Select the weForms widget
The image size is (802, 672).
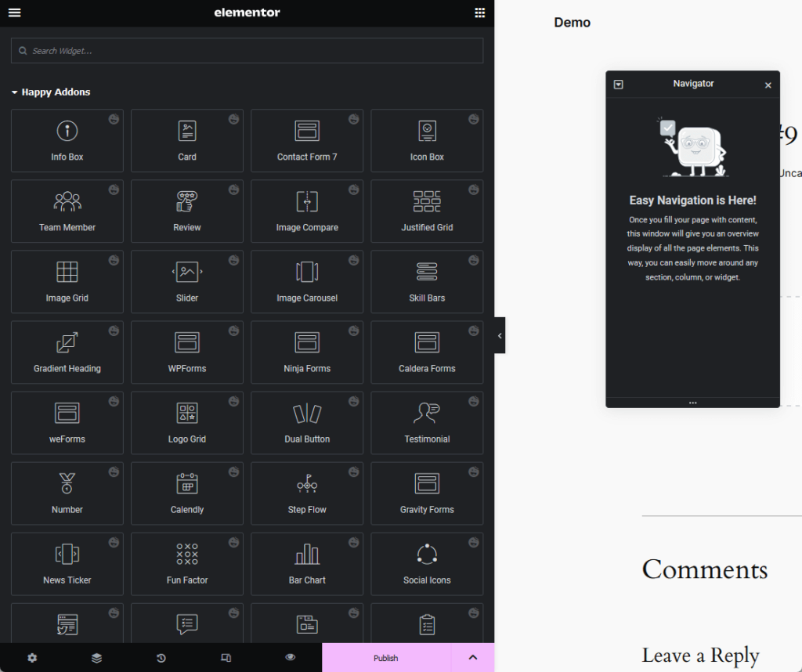pos(67,423)
